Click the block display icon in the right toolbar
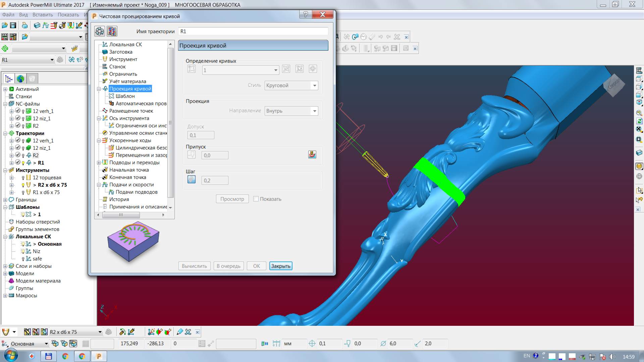 pyautogui.click(x=639, y=153)
